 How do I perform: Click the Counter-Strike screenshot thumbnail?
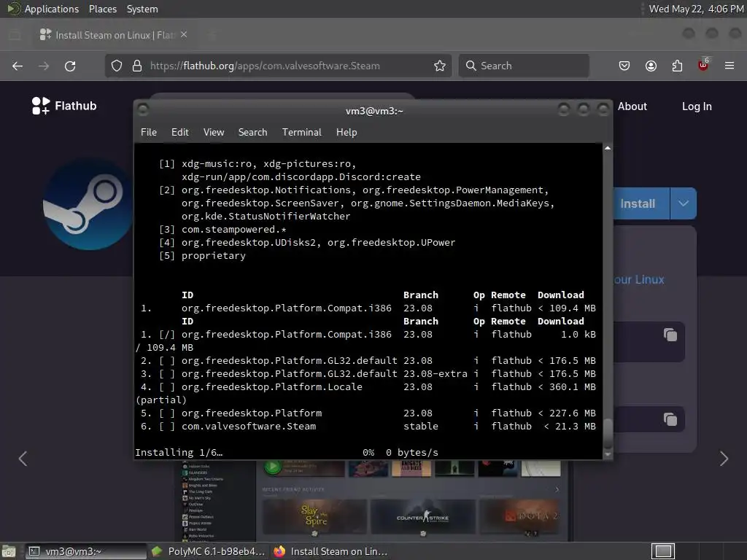click(423, 517)
